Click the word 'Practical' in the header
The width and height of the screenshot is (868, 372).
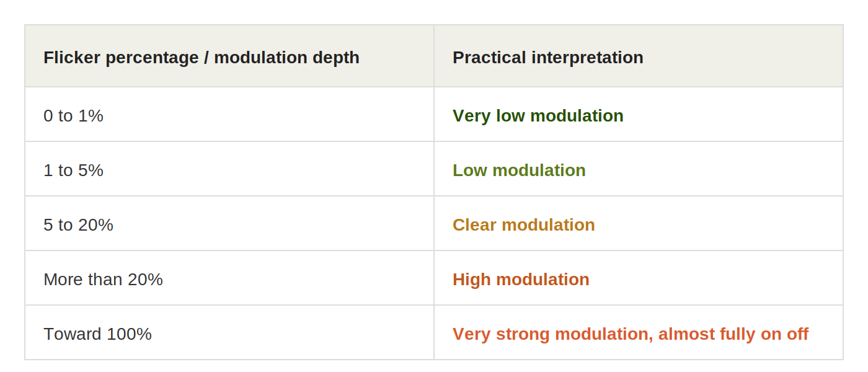[x=490, y=58]
